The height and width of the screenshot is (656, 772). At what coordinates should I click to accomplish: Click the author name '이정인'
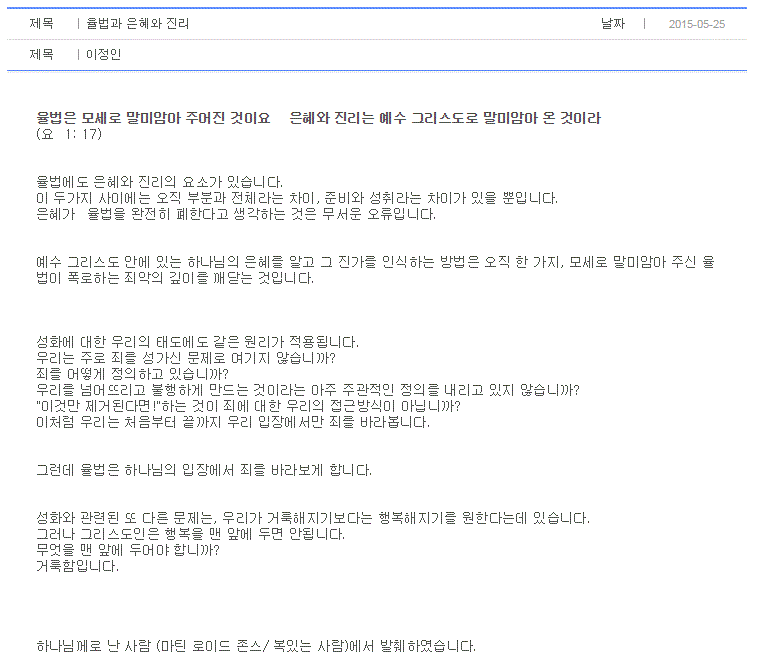pyautogui.click(x=103, y=54)
